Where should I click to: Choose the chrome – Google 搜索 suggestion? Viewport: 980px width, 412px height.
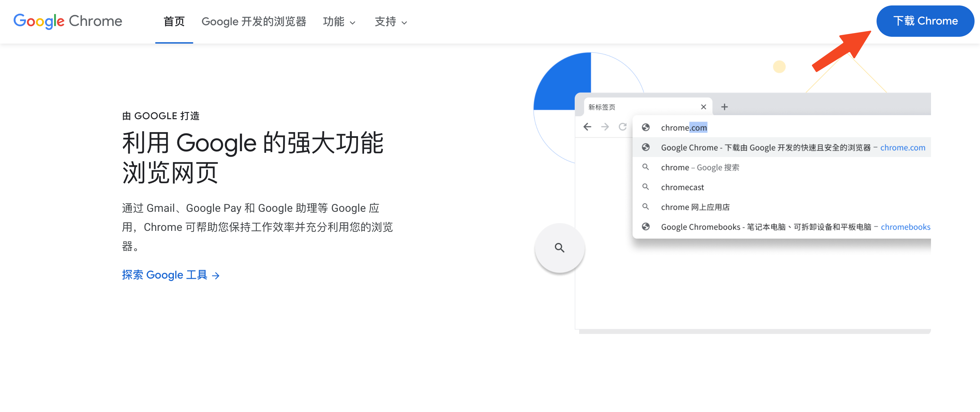point(700,168)
